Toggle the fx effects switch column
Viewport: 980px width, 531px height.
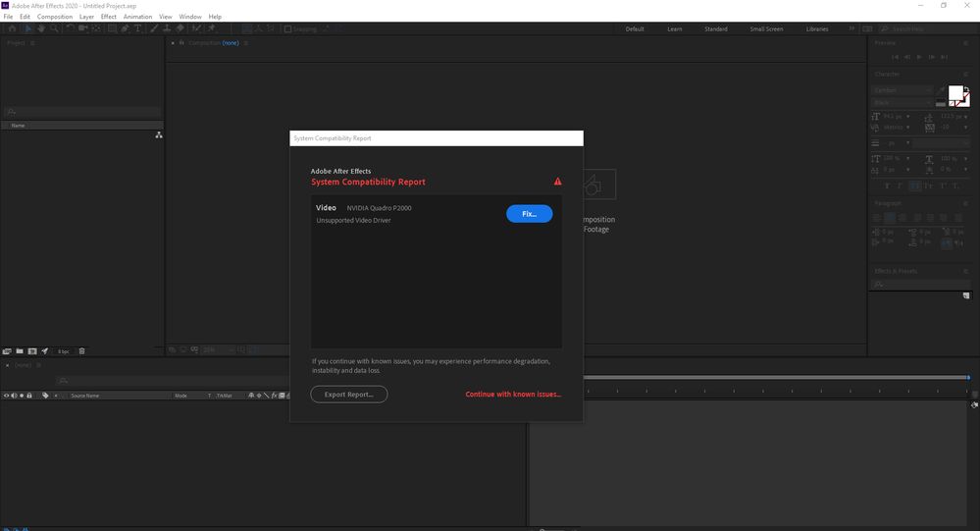274,396
